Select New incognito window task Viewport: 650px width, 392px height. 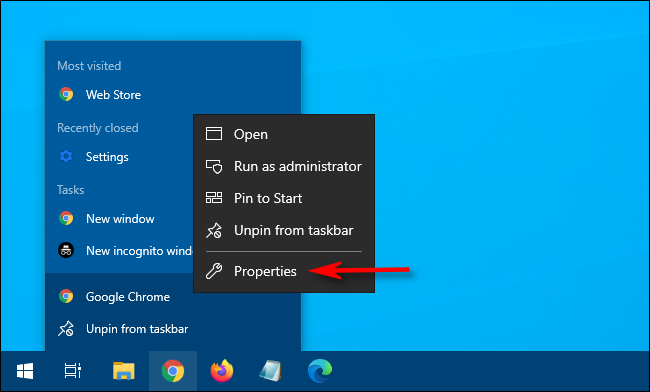[119, 251]
